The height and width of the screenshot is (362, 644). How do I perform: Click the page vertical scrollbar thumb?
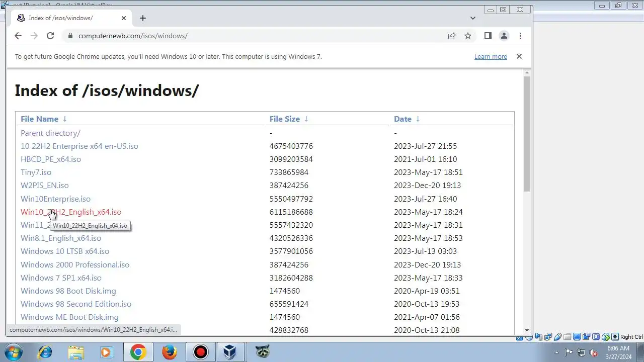click(x=527, y=134)
